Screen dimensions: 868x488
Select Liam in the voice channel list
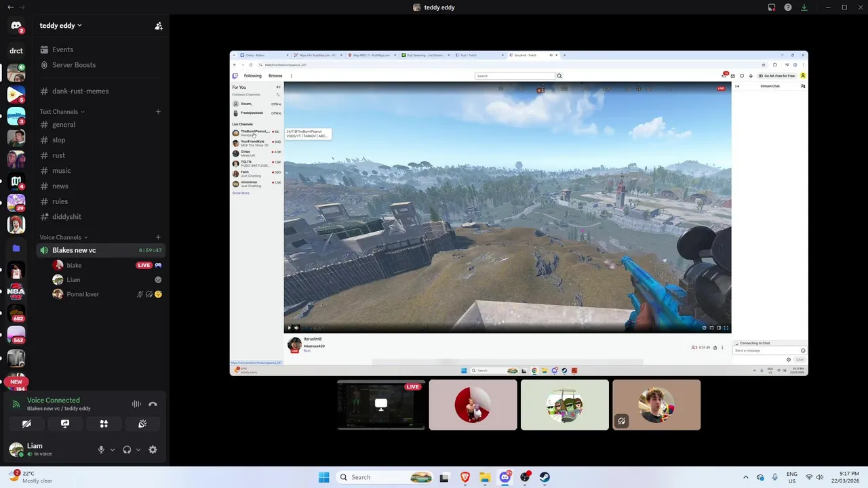tap(107, 279)
